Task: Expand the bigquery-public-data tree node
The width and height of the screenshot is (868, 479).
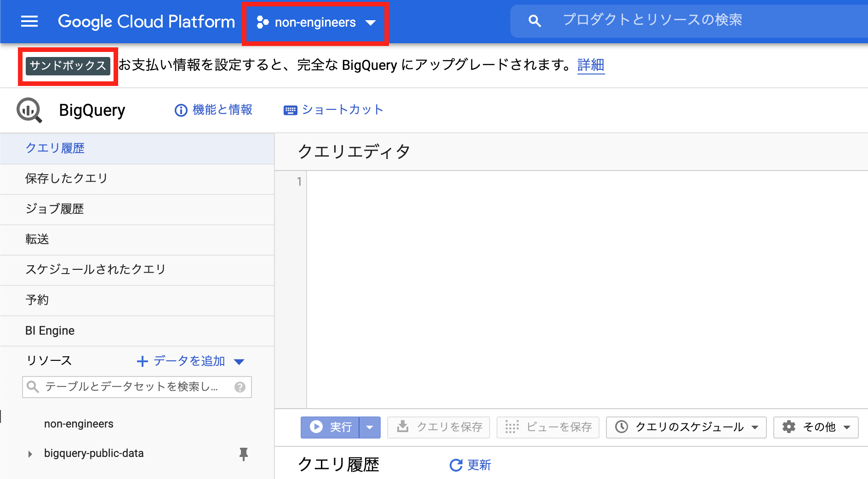Action: point(30,454)
